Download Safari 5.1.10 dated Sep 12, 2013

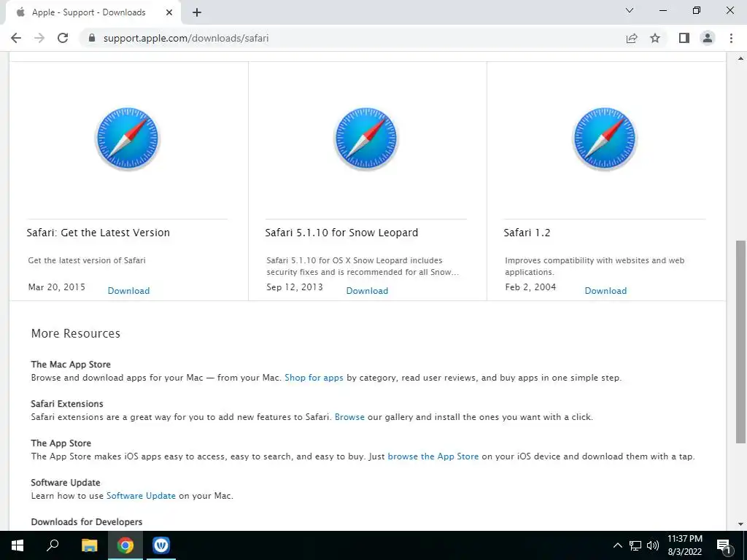click(x=368, y=291)
